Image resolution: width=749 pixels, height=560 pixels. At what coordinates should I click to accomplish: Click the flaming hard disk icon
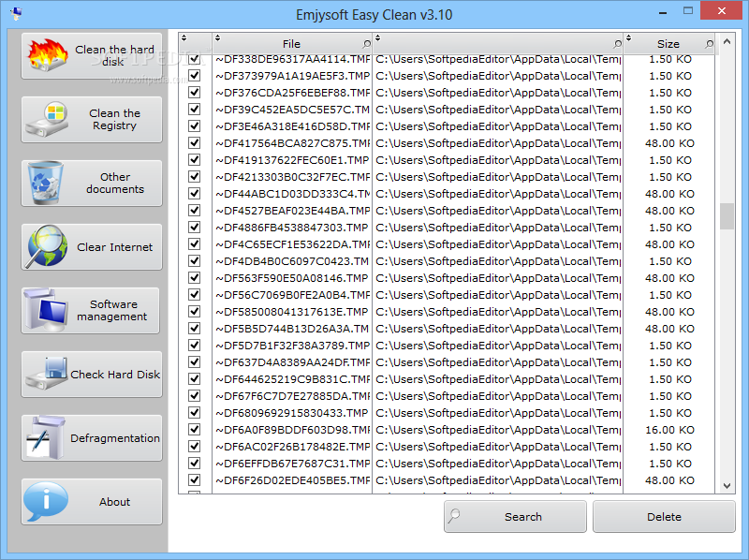coord(47,55)
